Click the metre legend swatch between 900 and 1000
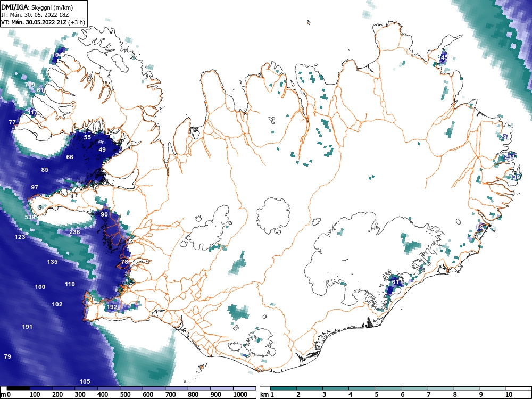This screenshot has height=399, width=532. pos(222,388)
